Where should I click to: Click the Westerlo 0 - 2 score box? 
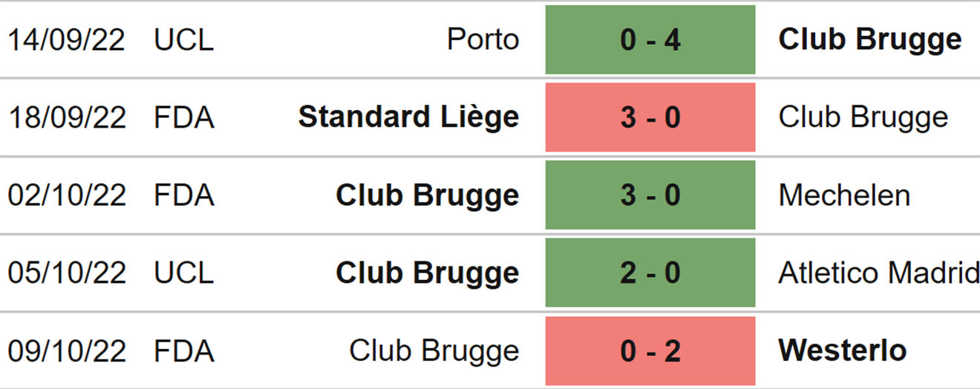click(650, 350)
